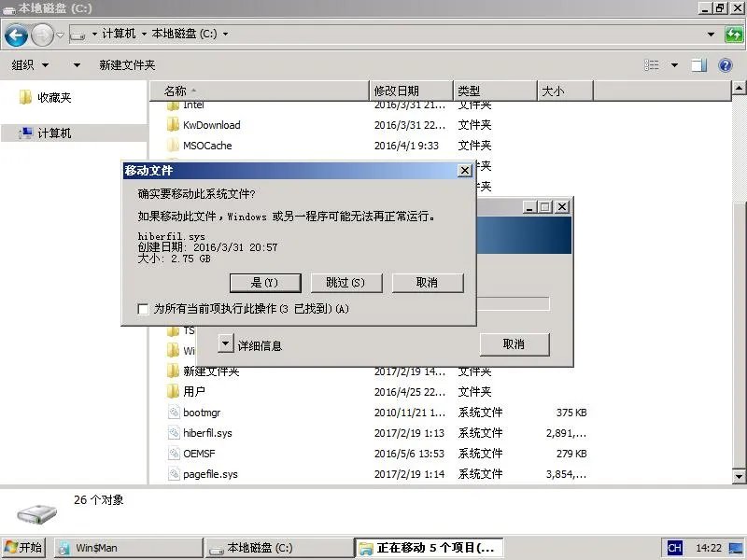Image resolution: width=747 pixels, height=560 pixels.
Task: Click the back navigation arrow
Action: (16, 35)
